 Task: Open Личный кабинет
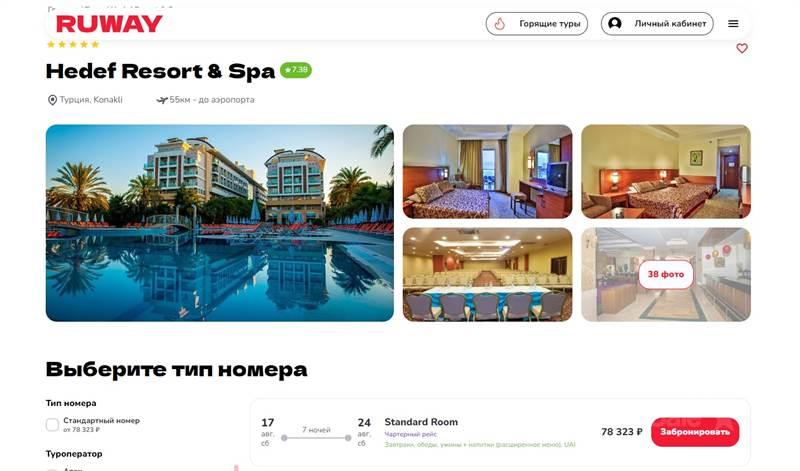point(657,24)
